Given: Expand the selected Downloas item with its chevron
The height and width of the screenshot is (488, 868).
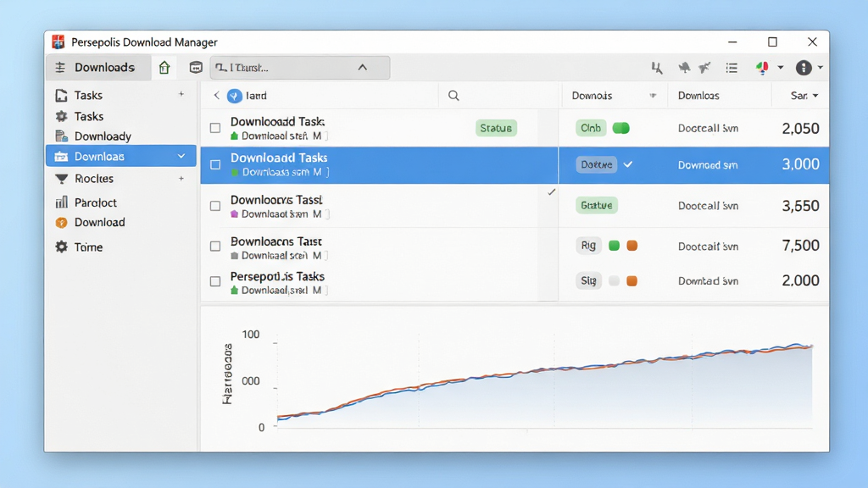Looking at the screenshot, I should pos(181,157).
